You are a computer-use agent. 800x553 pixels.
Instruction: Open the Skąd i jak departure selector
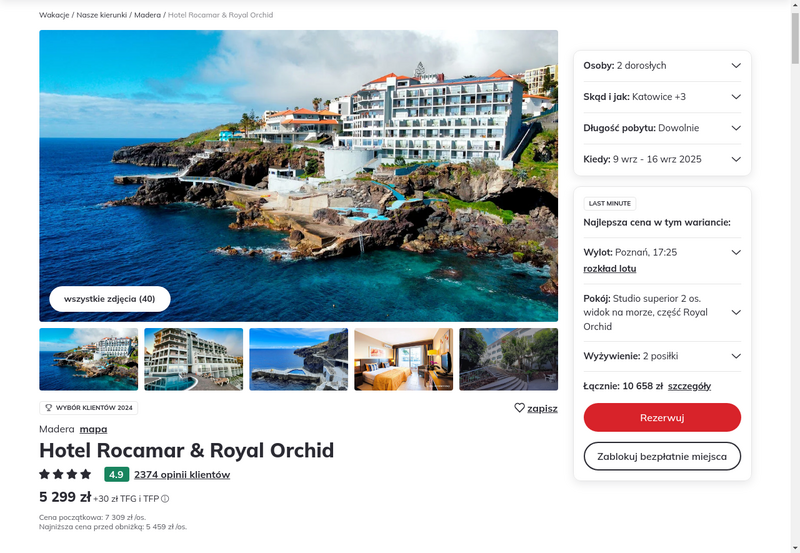click(662, 97)
